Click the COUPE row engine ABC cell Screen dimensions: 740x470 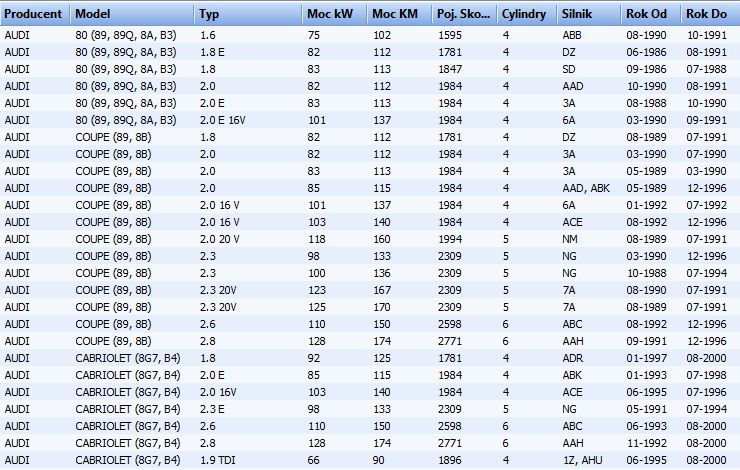click(x=572, y=324)
